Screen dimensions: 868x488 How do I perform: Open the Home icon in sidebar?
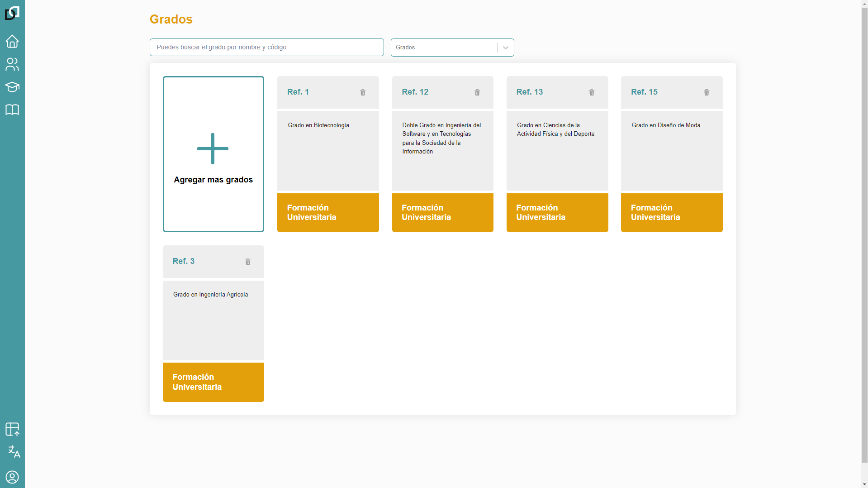click(12, 41)
